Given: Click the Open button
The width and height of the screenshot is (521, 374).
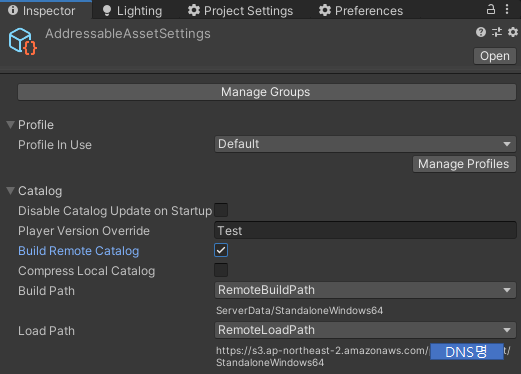Looking at the screenshot, I should (495, 56).
